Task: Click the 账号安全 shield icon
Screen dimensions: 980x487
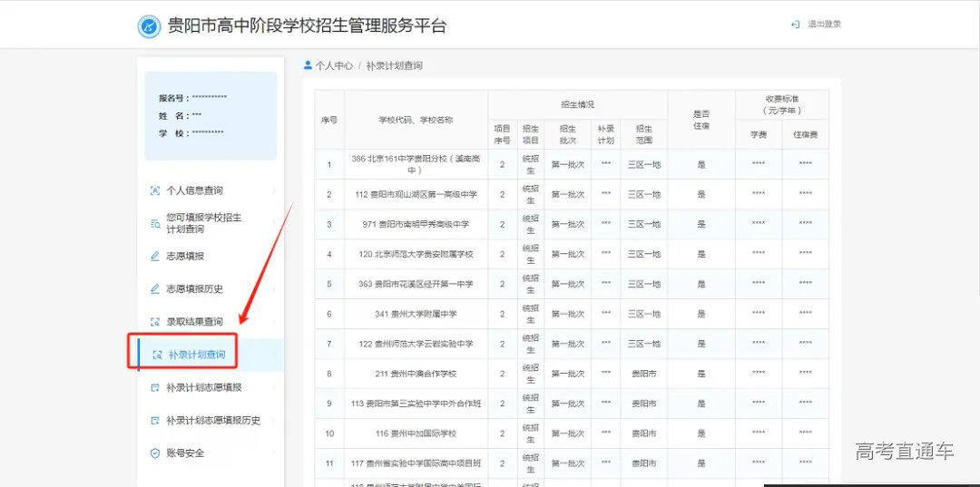Action: click(156, 453)
